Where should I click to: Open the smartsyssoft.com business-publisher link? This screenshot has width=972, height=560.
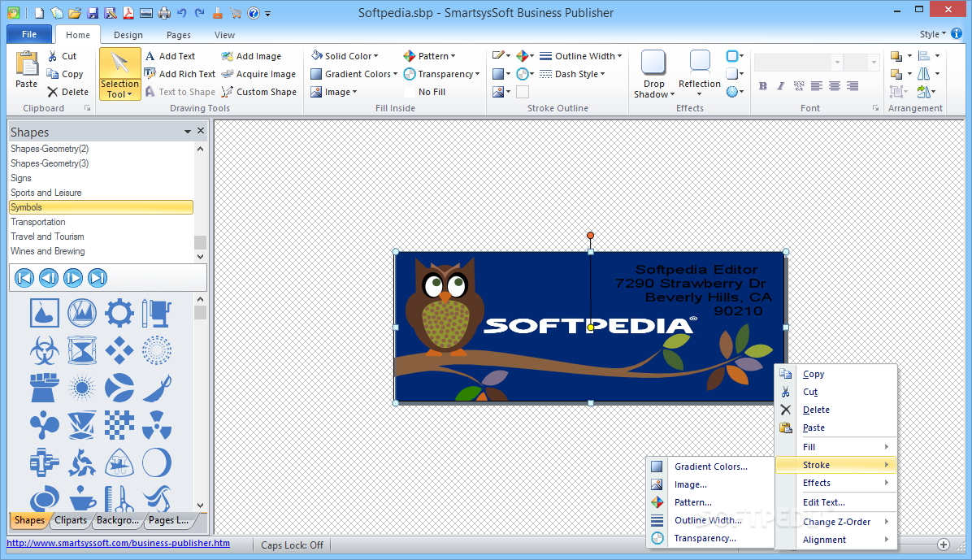click(118, 543)
